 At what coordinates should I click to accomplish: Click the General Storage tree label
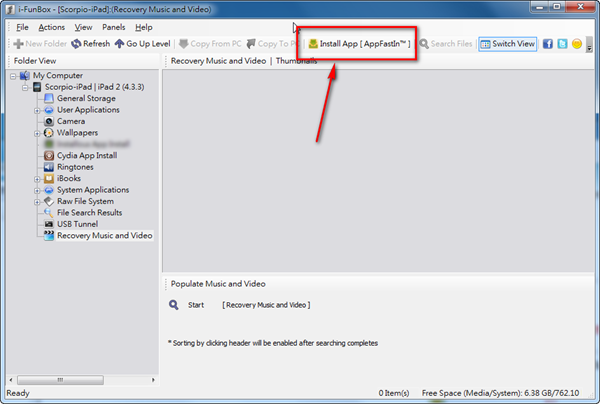[x=86, y=98]
